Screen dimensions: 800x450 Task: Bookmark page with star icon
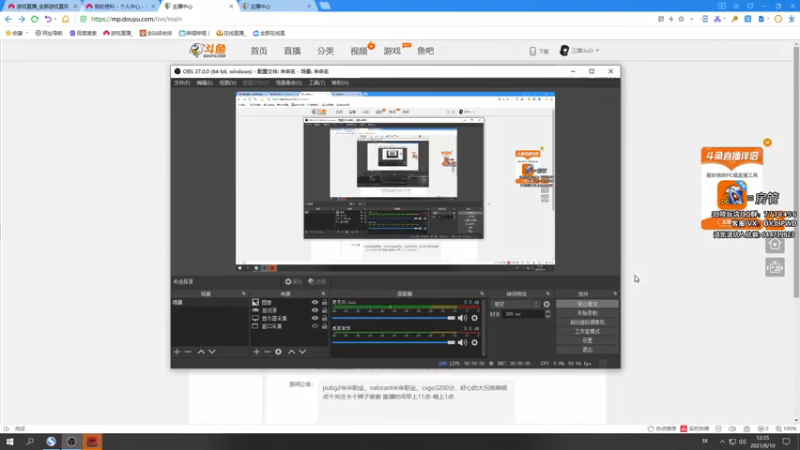[x=681, y=19]
